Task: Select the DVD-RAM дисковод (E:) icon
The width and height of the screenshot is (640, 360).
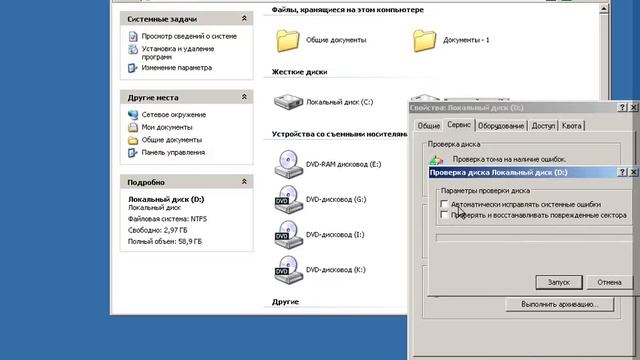Action: coord(288,164)
